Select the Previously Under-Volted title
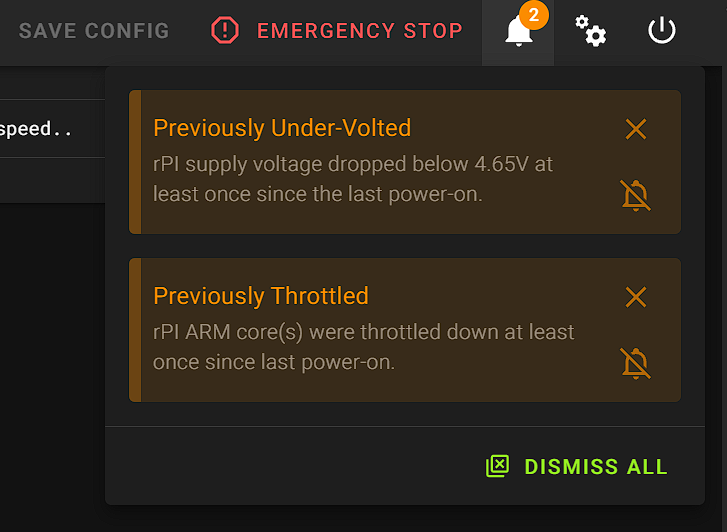The image size is (727, 532). 282,128
